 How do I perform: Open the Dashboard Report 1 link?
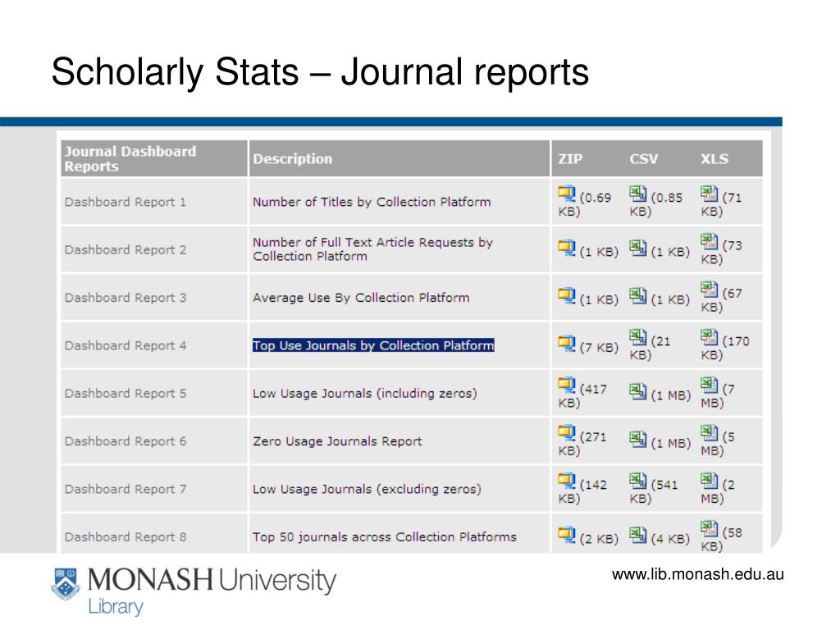point(126,202)
